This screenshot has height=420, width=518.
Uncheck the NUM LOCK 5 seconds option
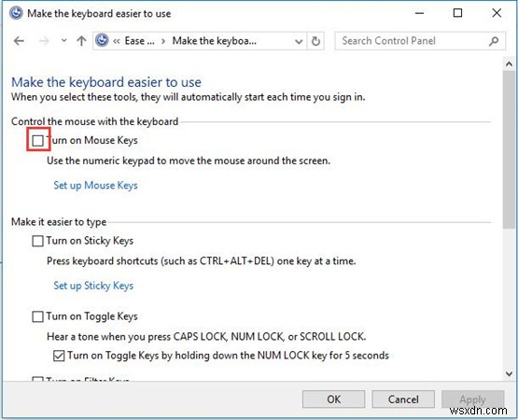[59, 356]
